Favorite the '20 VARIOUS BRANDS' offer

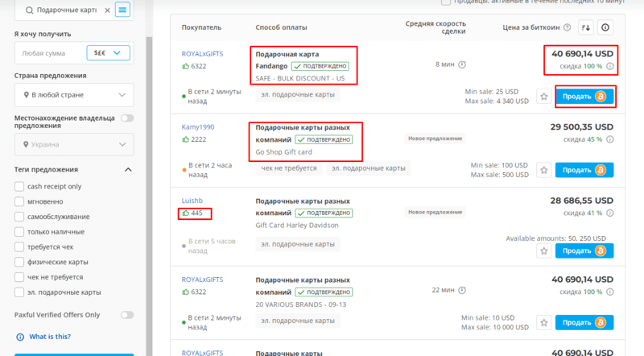[x=544, y=323]
